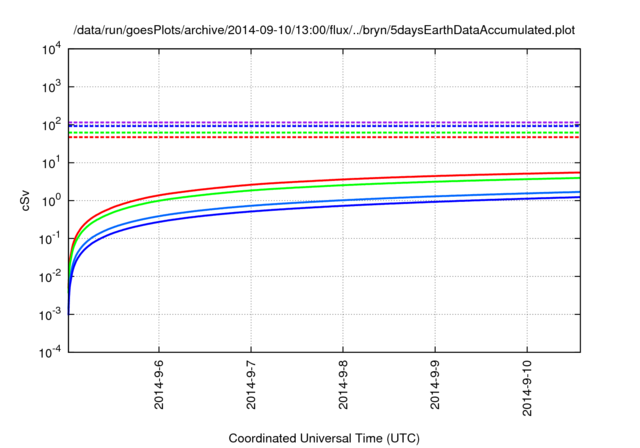
Task: Click the y-axis label 10^-2
Action: 51,277
